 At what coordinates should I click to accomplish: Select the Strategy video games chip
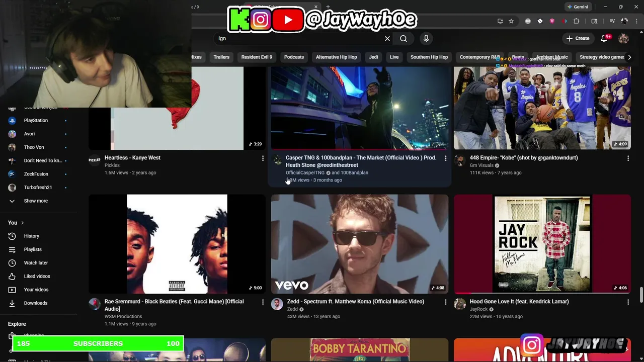click(x=602, y=57)
